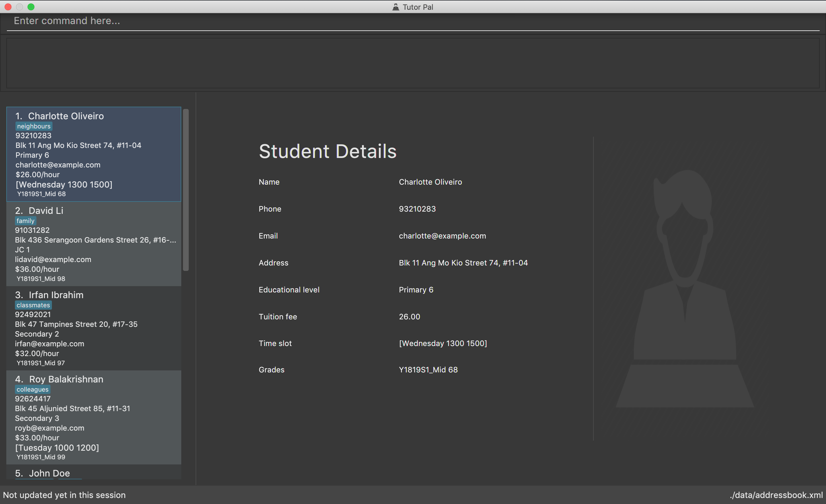Click the empty result display box
826x504 pixels.
[x=413, y=63]
